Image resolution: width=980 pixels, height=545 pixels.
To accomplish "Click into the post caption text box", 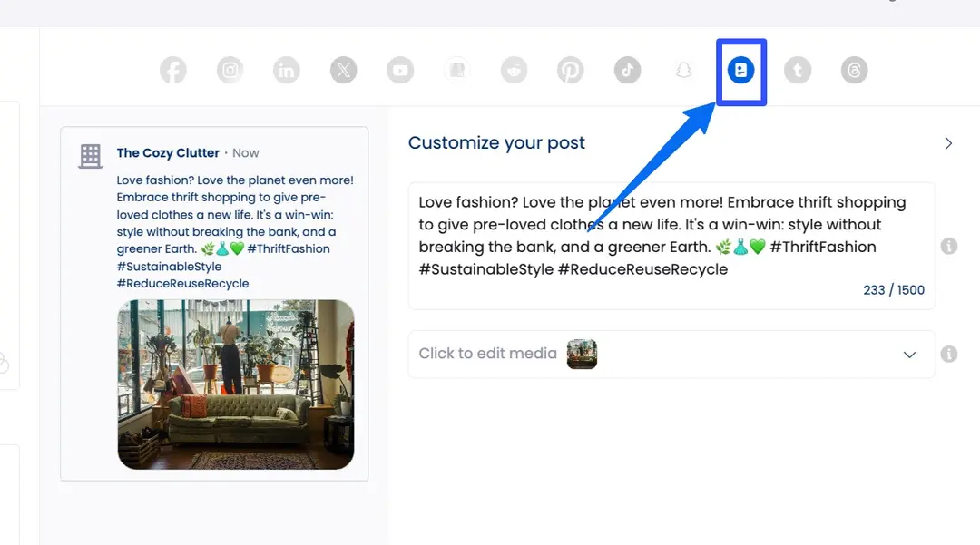I will click(671, 246).
